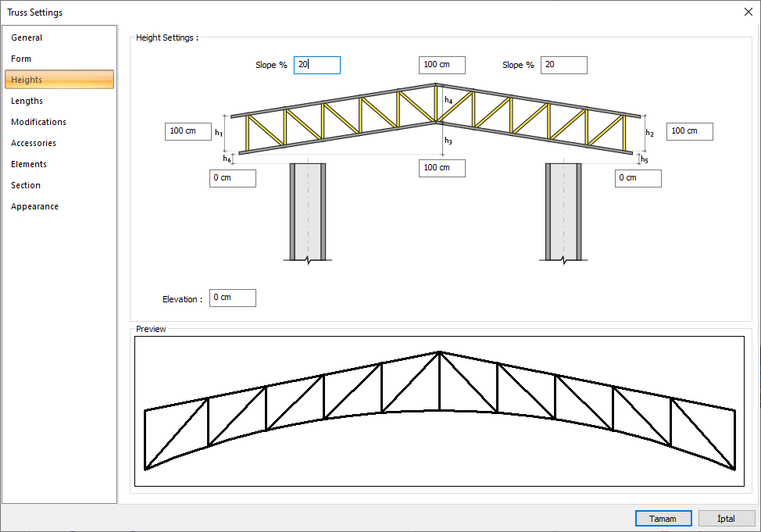Select the Elements sidebar item
761x532 pixels.
[x=28, y=163]
